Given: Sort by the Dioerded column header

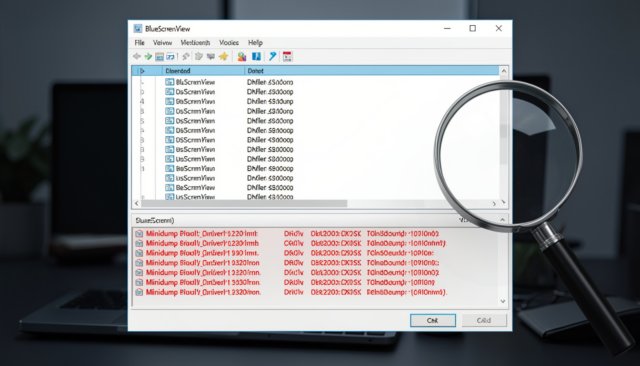Looking at the screenshot, I should click(x=203, y=71).
